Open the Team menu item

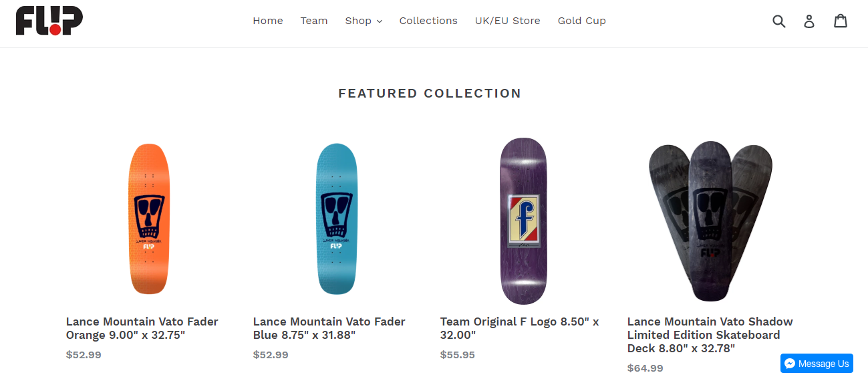314,21
